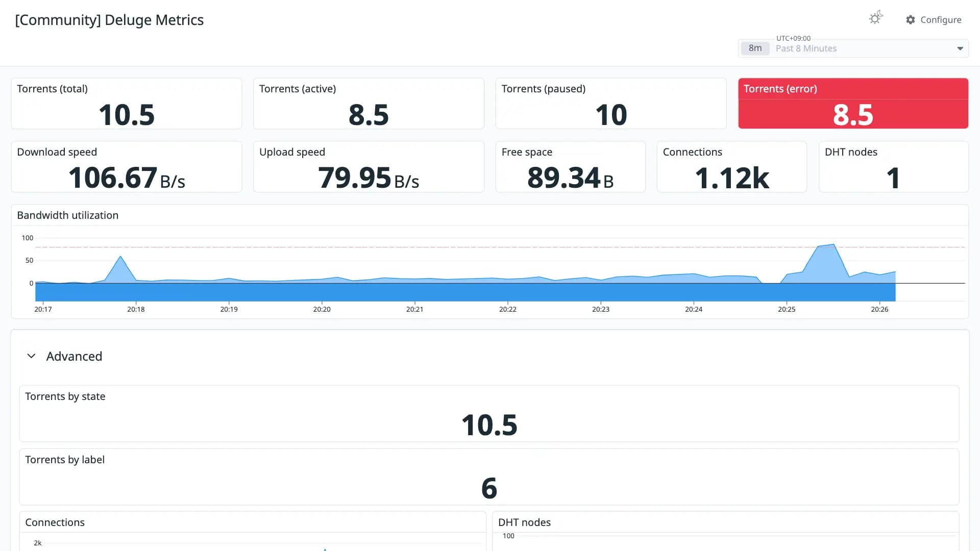Click the UTC+09:00 timezone label
Viewport: 980px width, 551px height.
pos(793,38)
